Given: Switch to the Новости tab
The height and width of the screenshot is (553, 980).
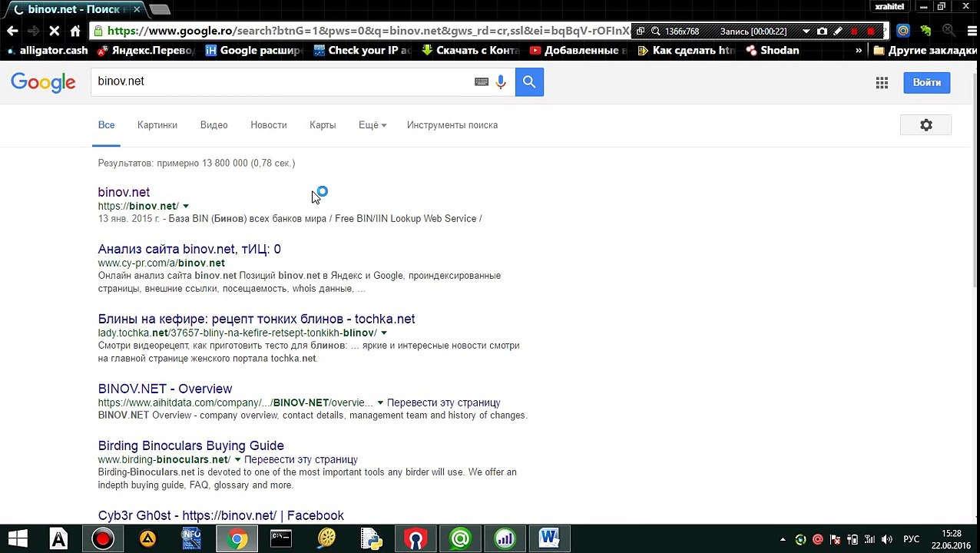Looking at the screenshot, I should (269, 125).
